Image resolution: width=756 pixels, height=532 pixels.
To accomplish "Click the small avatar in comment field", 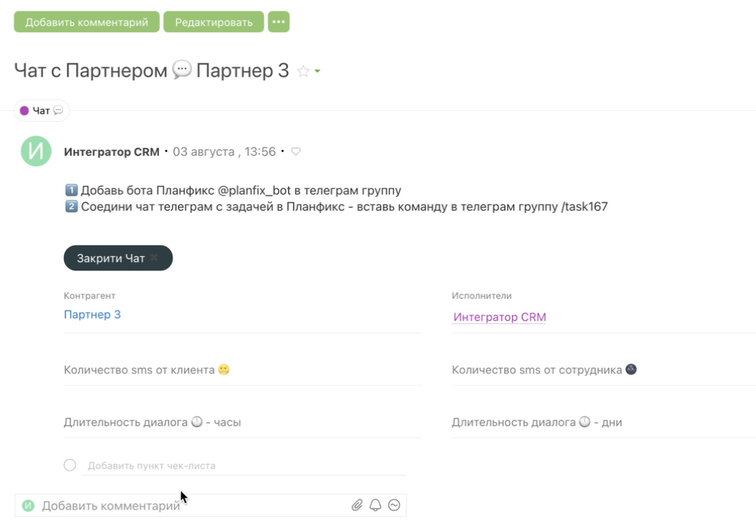I will [29, 506].
